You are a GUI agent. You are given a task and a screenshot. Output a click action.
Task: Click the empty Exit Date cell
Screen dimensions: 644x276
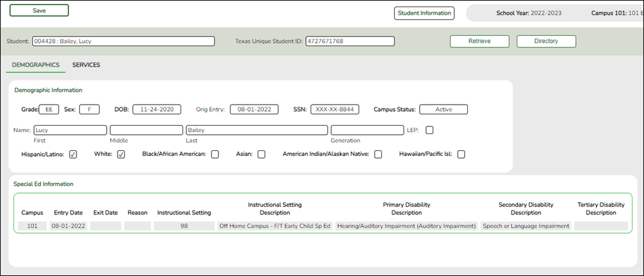point(105,226)
